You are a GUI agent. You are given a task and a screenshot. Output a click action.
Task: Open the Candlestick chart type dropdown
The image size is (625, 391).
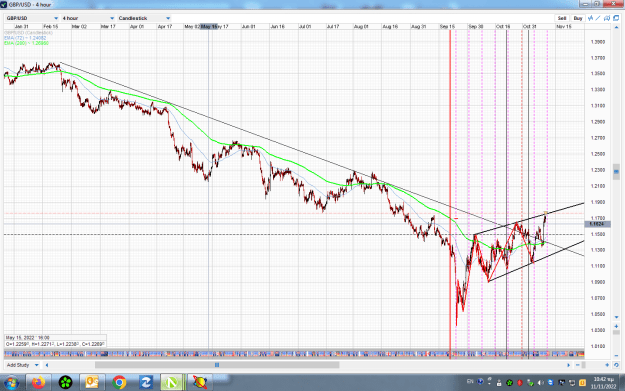[144, 18]
